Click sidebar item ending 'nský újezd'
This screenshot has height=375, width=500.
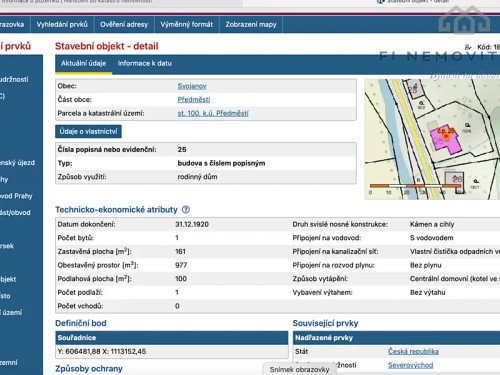pyautogui.click(x=17, y=163)
